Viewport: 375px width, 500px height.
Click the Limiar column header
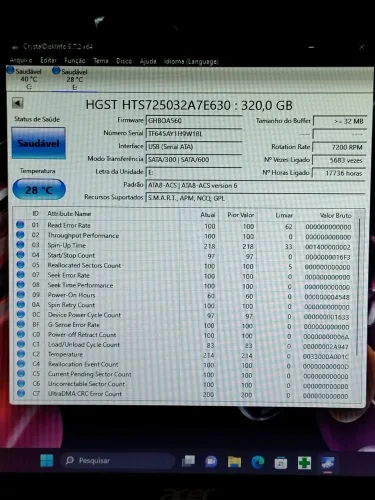284,215
